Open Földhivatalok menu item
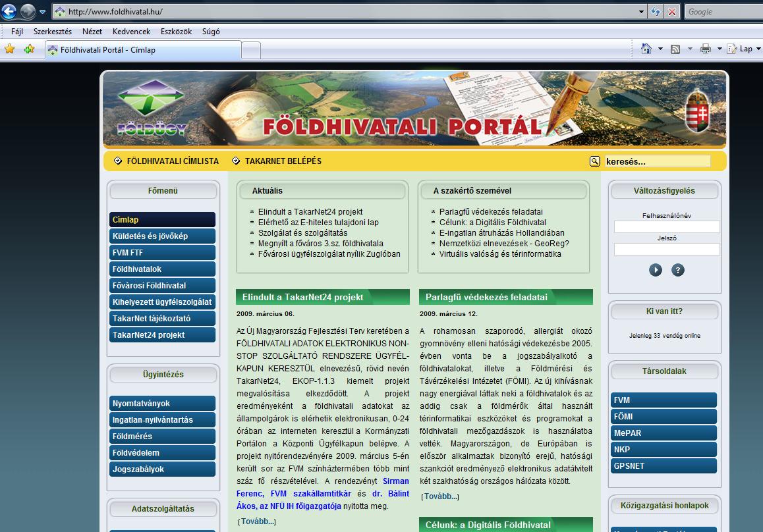 pos(163,269)
